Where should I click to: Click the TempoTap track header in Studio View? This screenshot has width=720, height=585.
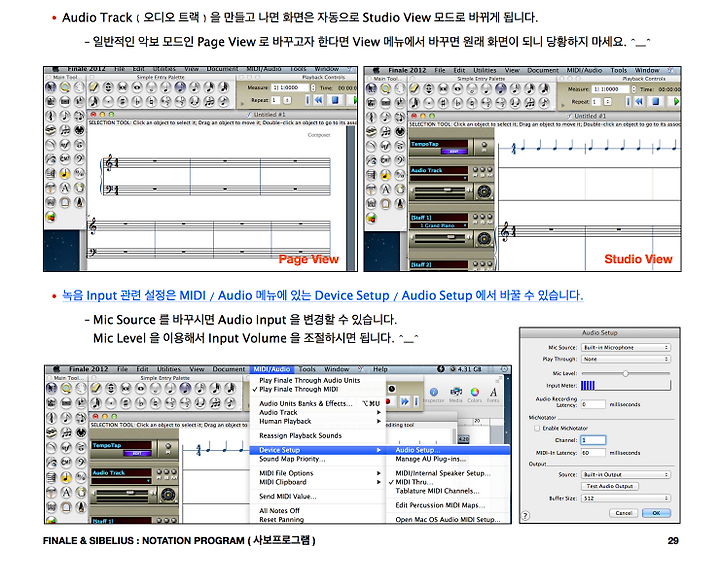439,144
